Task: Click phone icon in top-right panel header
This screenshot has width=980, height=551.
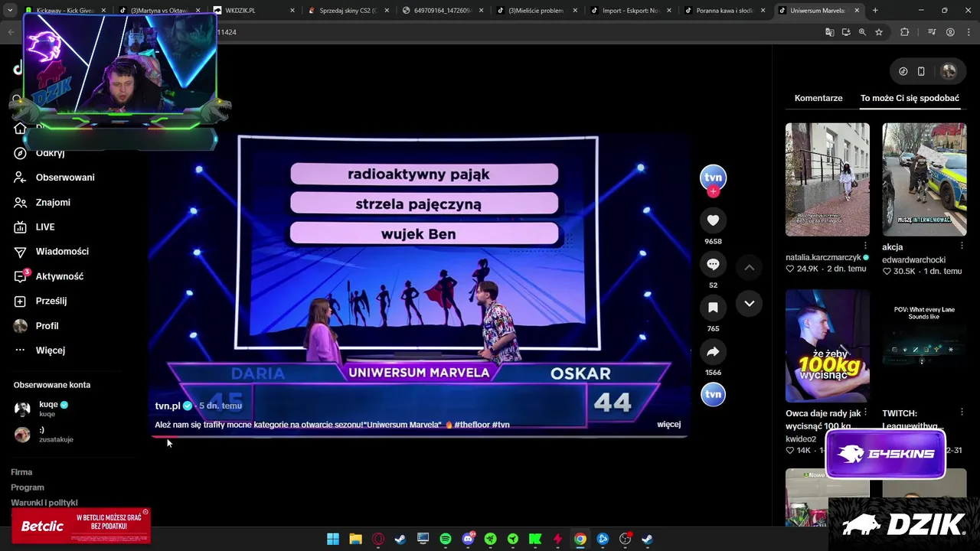Action: pyautogui.click(x=921, y=71)
